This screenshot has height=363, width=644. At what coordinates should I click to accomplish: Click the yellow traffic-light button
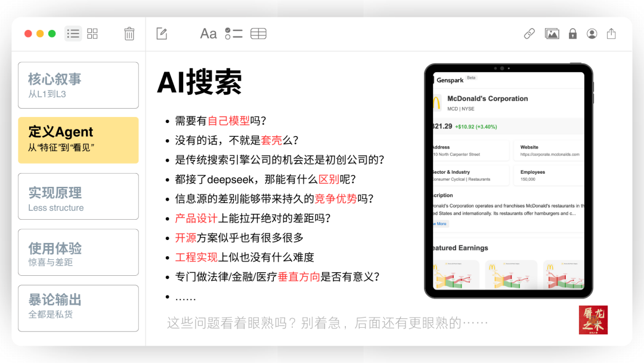(x=40, y=34)
